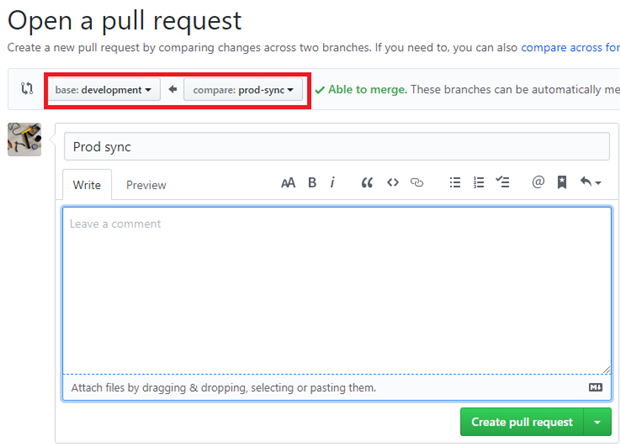Open the compare: prod-sync branch dropdown
Screen dimensions: 620x446
click(x=243, y=90)
